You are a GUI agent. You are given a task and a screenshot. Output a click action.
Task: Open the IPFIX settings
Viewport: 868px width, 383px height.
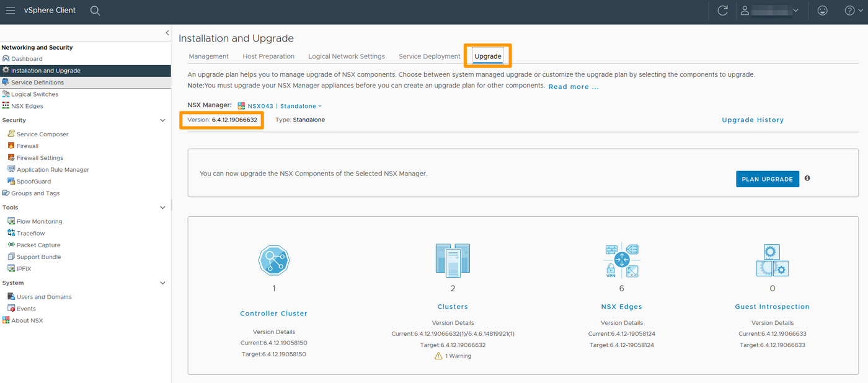(25, 268)
